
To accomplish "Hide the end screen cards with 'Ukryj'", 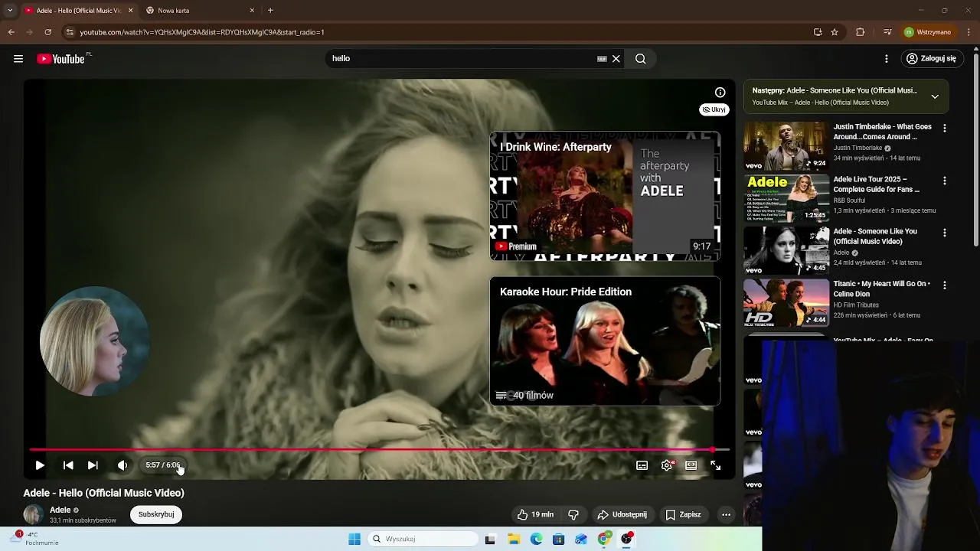I will point(714,109).
